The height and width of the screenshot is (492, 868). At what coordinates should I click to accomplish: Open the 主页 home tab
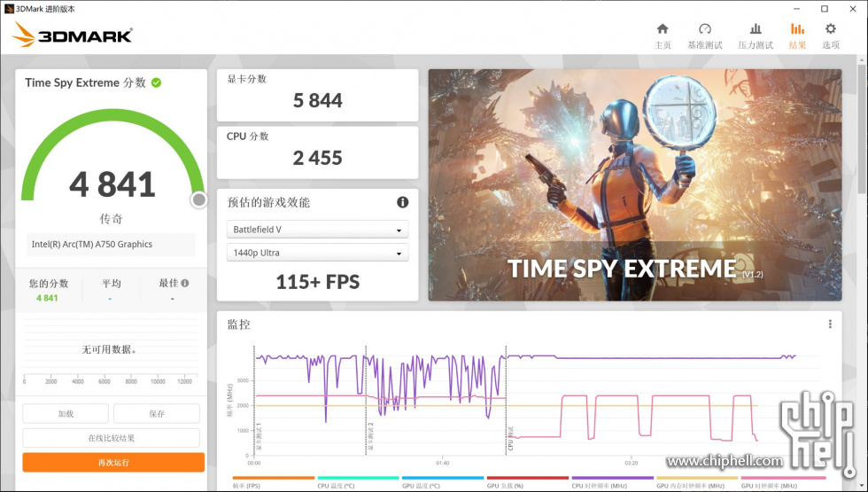coord(663,36)
